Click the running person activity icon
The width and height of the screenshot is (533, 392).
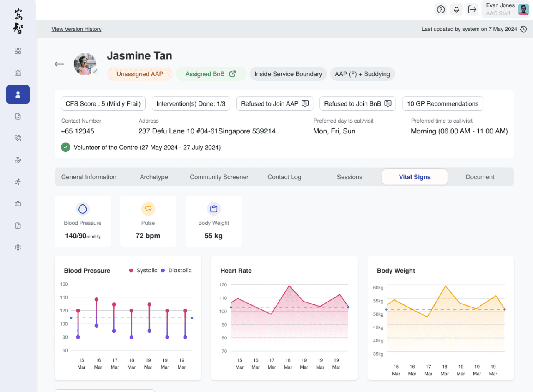[x=18, y=182]
